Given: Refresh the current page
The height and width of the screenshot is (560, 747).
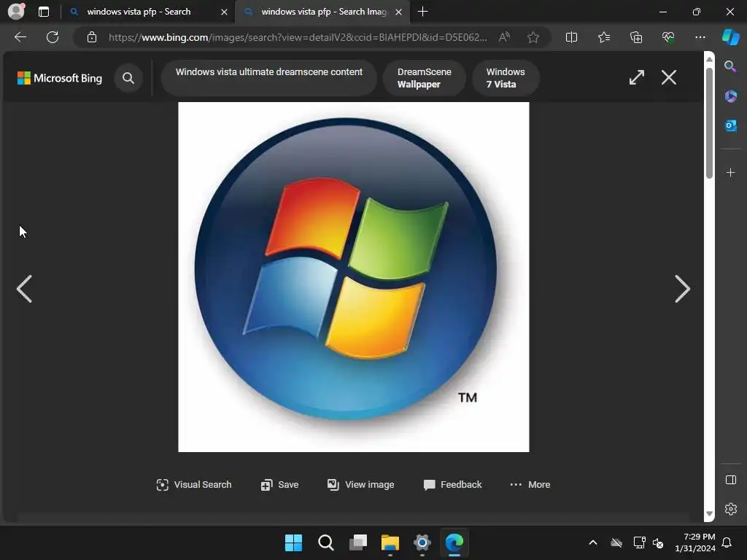Looking at the screenshot, I should pos(53,37).
